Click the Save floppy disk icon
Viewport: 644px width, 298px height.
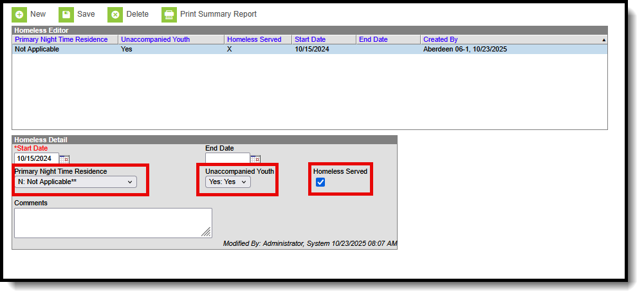click(66, 15)
